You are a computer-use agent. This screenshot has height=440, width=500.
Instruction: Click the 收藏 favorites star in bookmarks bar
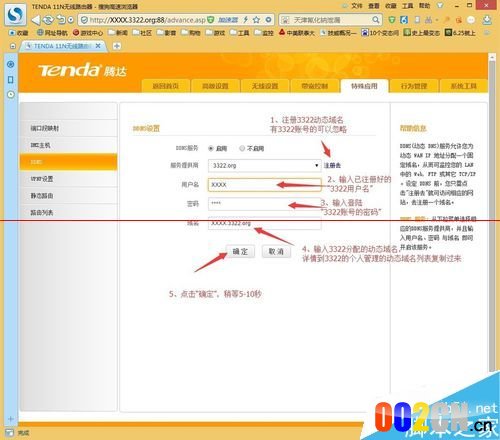[x=19, y=33]
